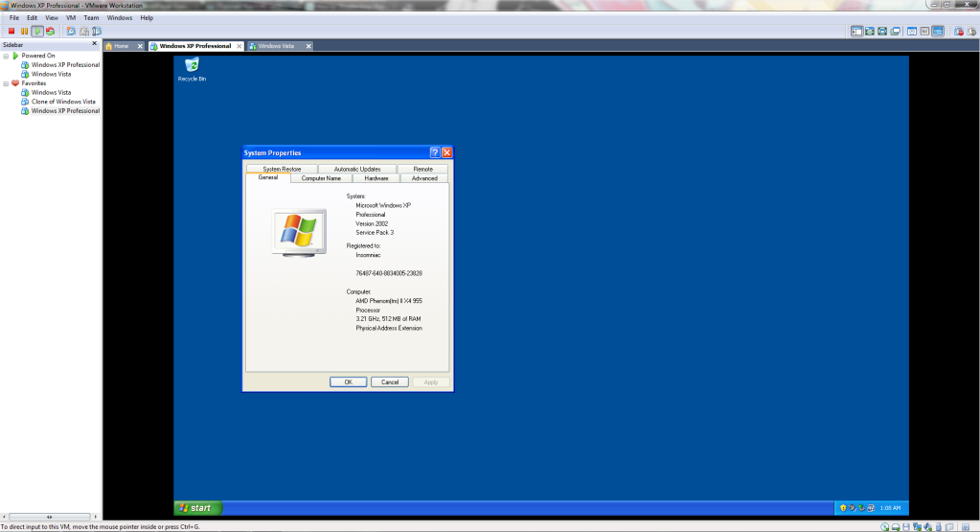Open the Advanced tab
Screen dimensions: 980x532
(x=424, y=178)
